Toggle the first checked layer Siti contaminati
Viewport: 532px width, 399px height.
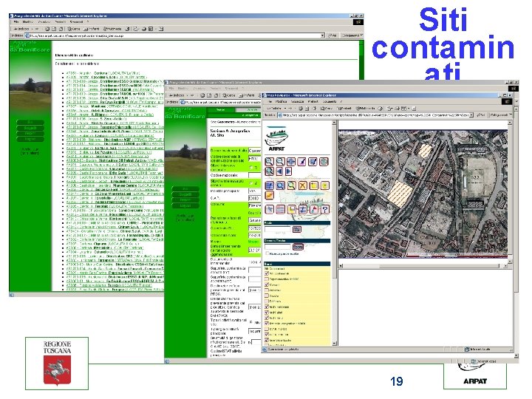267,273
